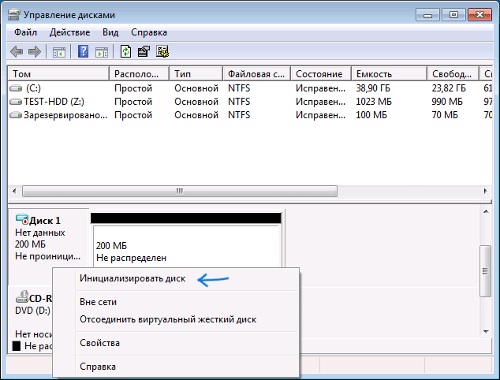Image resolution: width=500 pixels, height=380 pixels.
Task: Click the vertical scrollbar thumb
Action: point(485,271)
